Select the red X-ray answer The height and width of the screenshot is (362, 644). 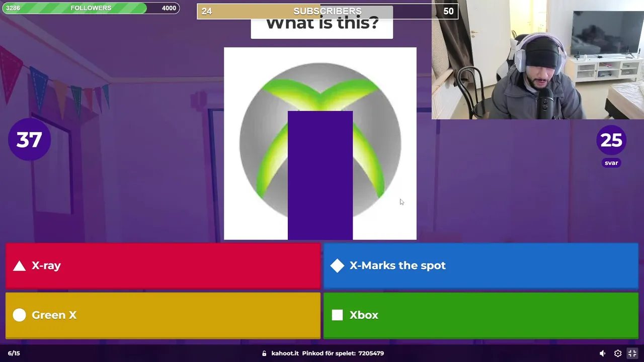(x=163, y=266)
